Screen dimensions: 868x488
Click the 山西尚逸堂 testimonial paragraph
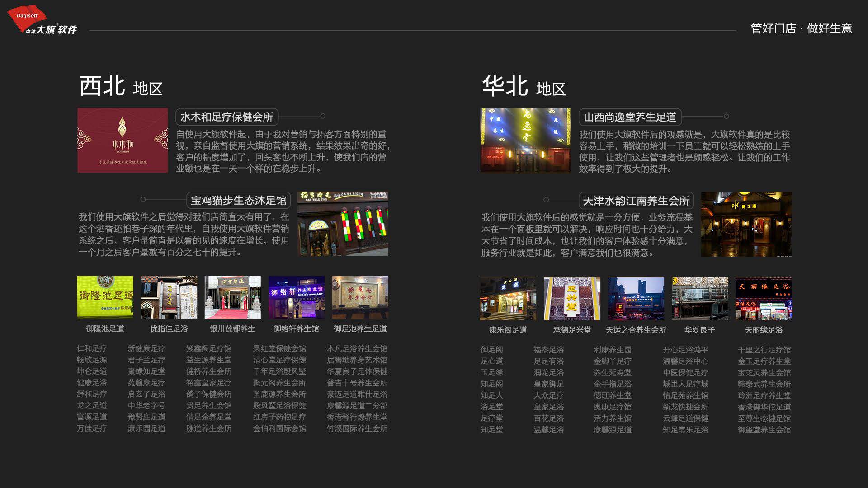(684, 151)
